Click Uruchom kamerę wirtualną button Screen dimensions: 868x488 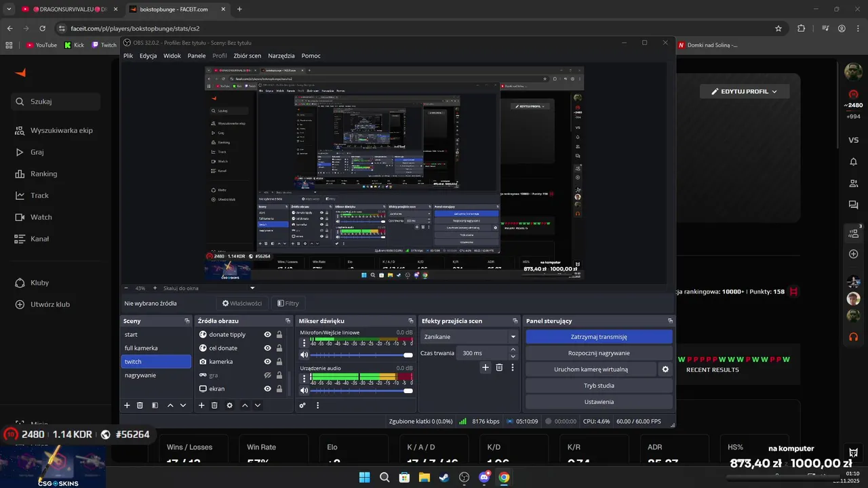(x=591, y=369)
